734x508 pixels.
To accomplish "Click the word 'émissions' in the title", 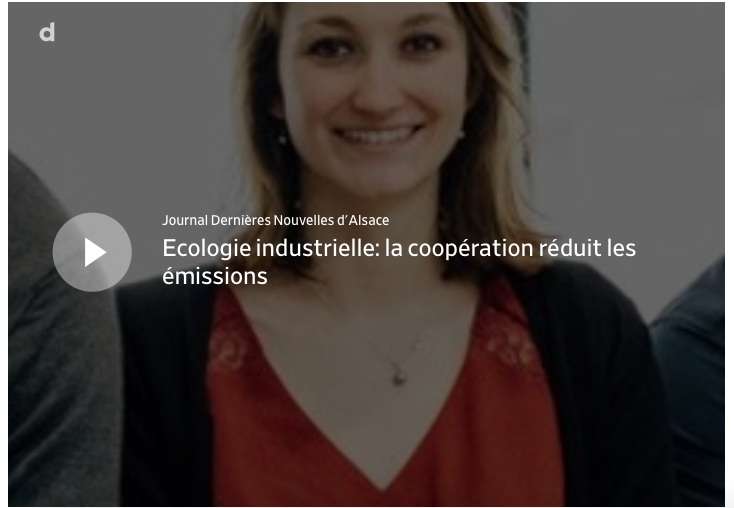I will click(x=215, y=276).
